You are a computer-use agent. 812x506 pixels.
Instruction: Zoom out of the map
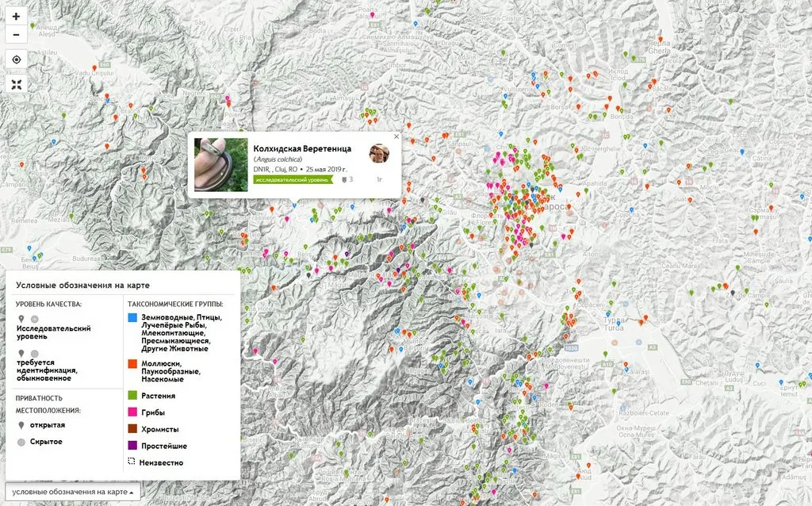point(16,35)
